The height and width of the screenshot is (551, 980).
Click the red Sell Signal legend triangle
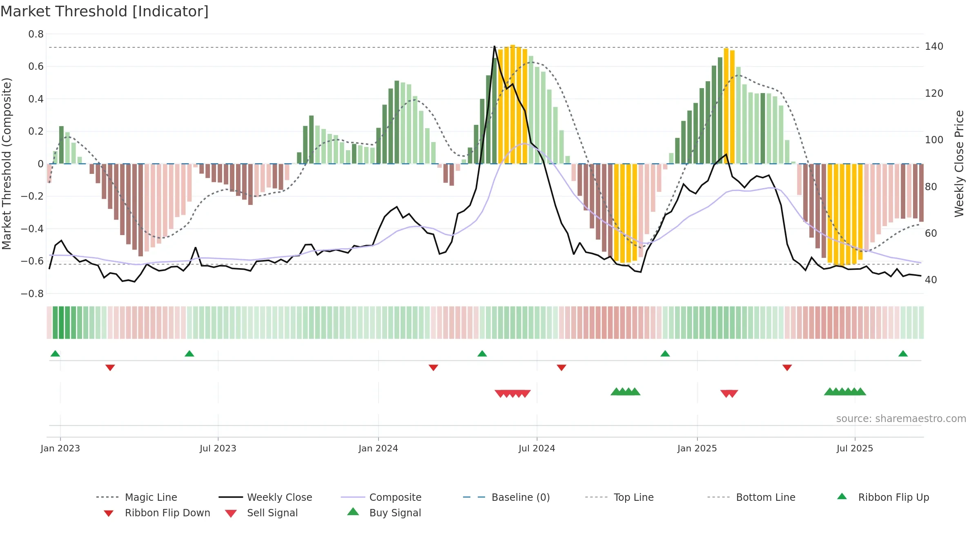coord(231,513)
